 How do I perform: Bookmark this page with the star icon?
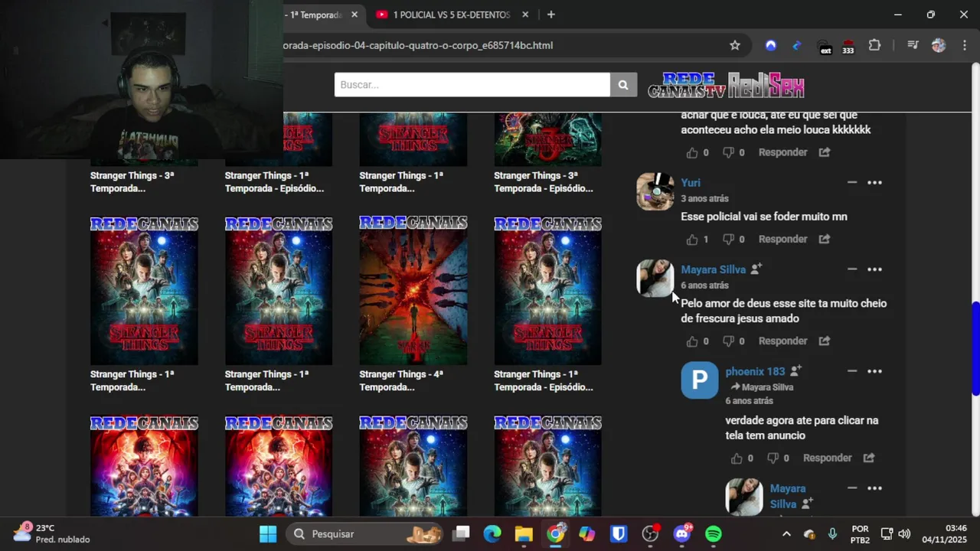[735, 45]
